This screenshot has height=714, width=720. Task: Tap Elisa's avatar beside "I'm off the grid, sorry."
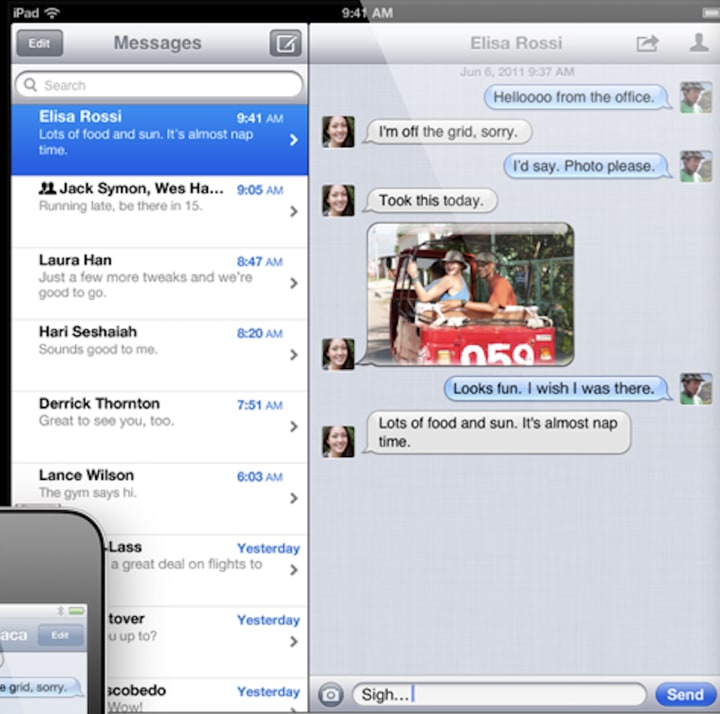point(338,132)
